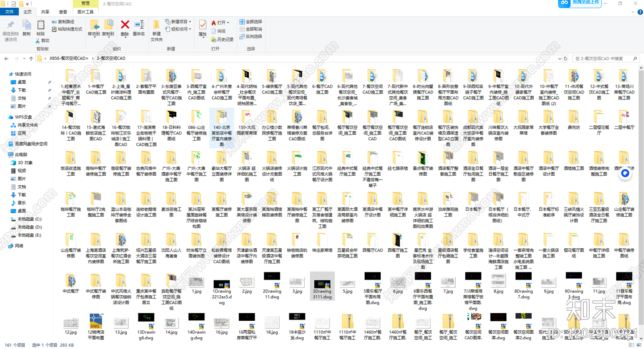This screenshot has height=349, width=644.
Task: Click the New Folder icon
Action: point(156,25)
